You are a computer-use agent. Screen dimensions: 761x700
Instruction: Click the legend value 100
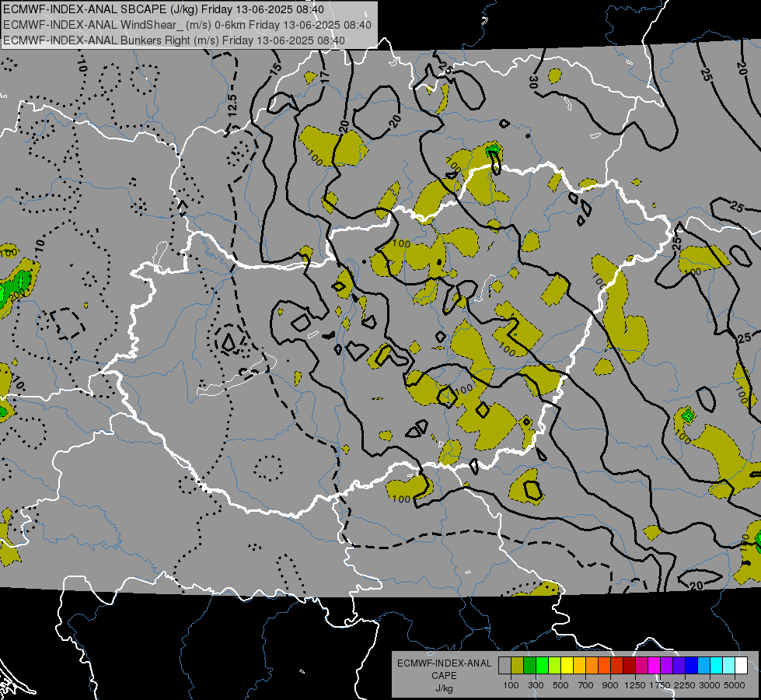click(x=511, y=685)
